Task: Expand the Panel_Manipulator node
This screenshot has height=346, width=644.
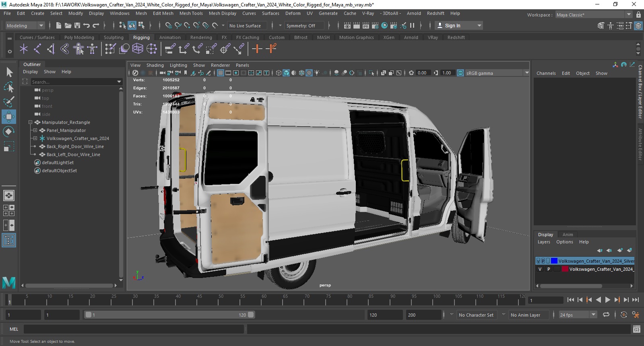Action: point(35,130)
